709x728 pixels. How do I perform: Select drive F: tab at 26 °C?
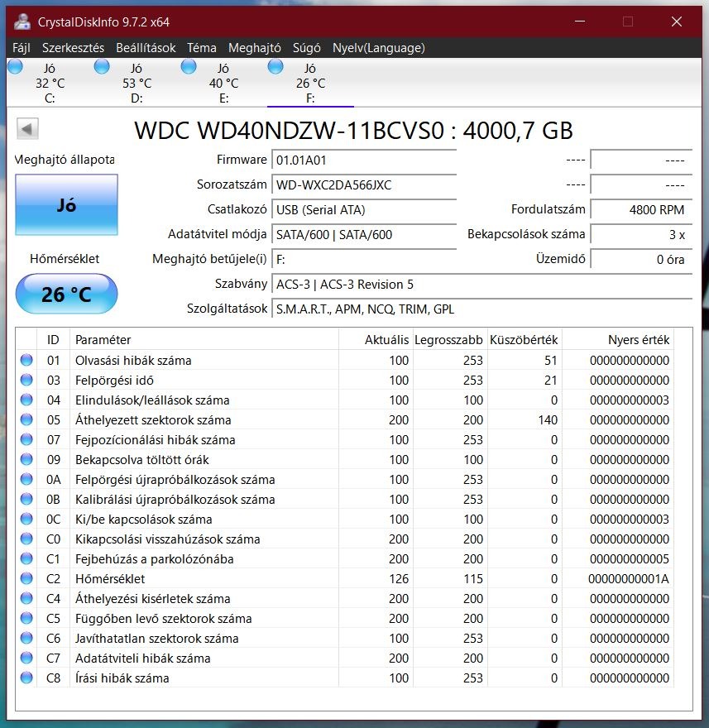[x=310, y=83]
